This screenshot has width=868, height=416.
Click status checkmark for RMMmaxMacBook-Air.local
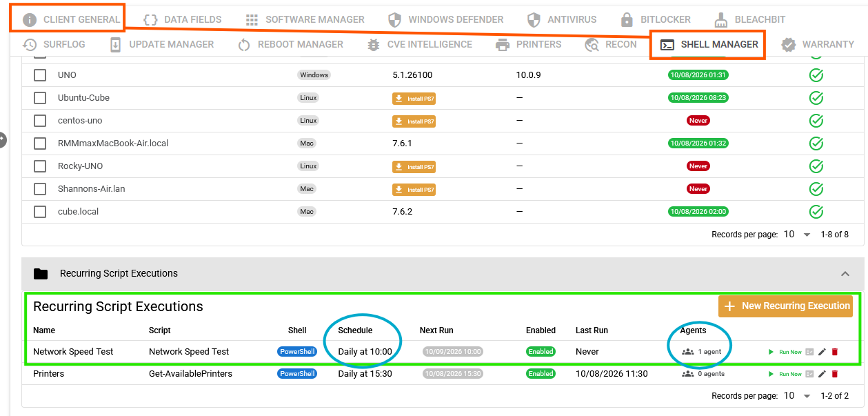(816, 143)
